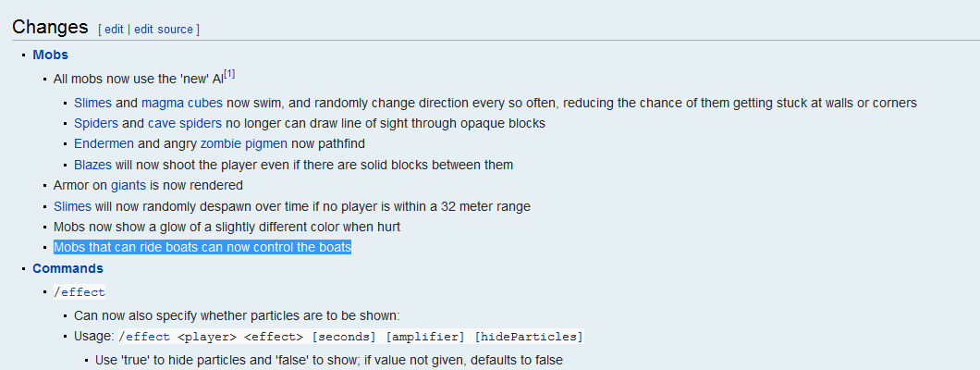Click footnote reference [1] after 'new' AI

pos(230,74)
